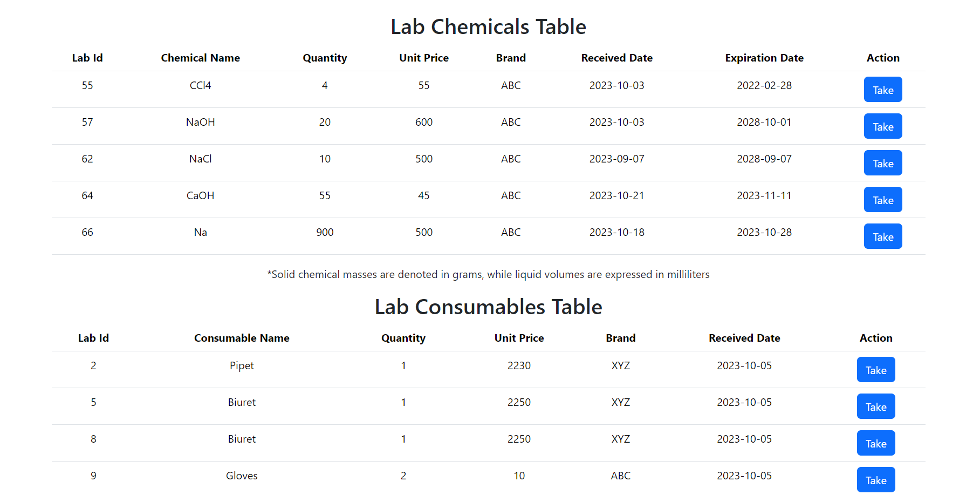Take NaCl from the chemicals table

(882, 162)
